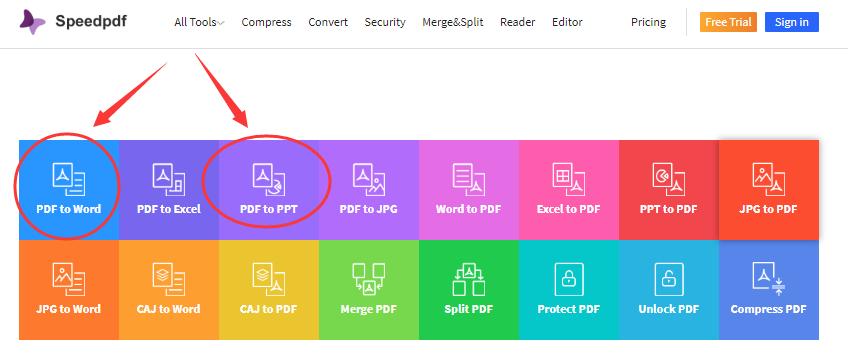848x364 pixels.
Task: Open the Compress menu item
Action: (266, 22)
